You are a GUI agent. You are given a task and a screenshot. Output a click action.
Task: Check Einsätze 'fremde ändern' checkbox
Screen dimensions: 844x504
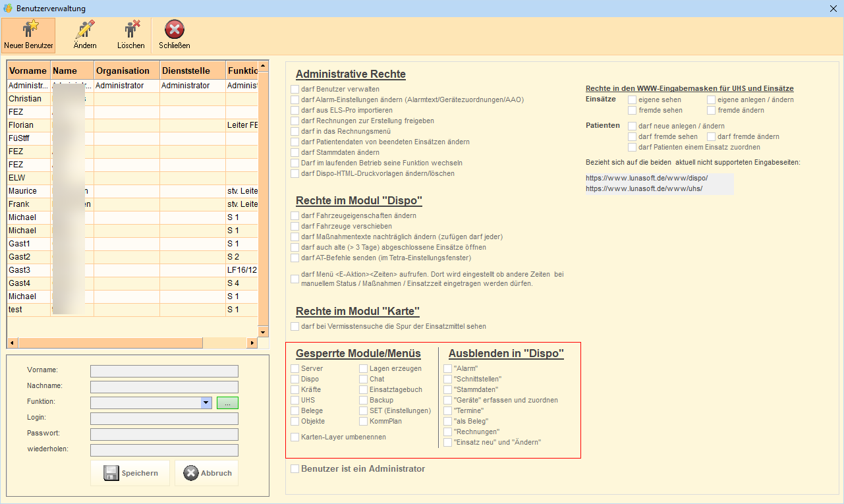pyautogui.click(x=711, y=110)
